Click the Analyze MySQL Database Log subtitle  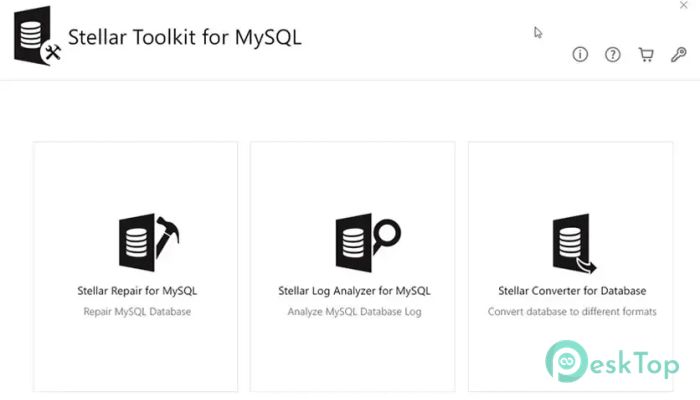pyautogui.click(x=354, y=312)
